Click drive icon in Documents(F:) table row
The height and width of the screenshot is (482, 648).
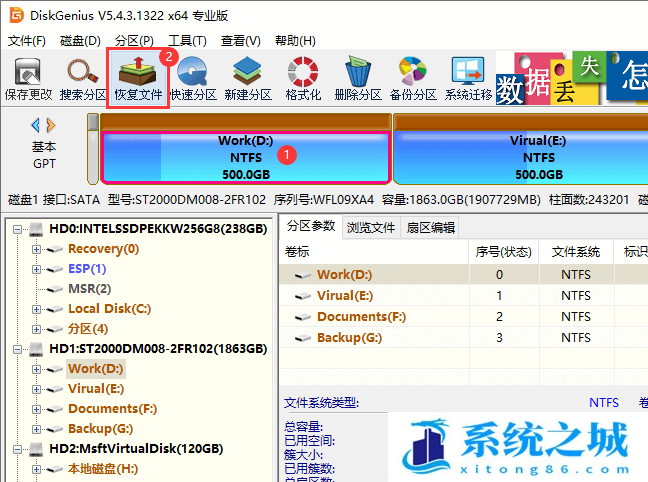[x=303, y=317]
